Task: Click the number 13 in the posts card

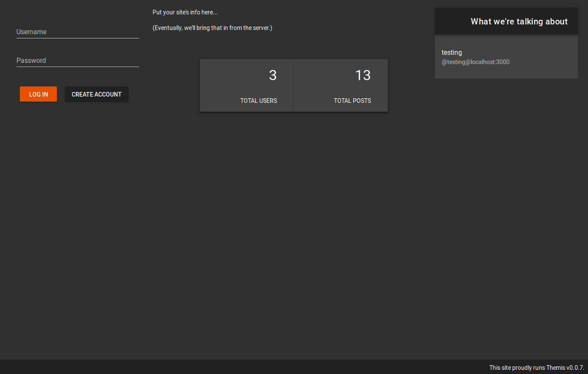Action: coord(363,76)
